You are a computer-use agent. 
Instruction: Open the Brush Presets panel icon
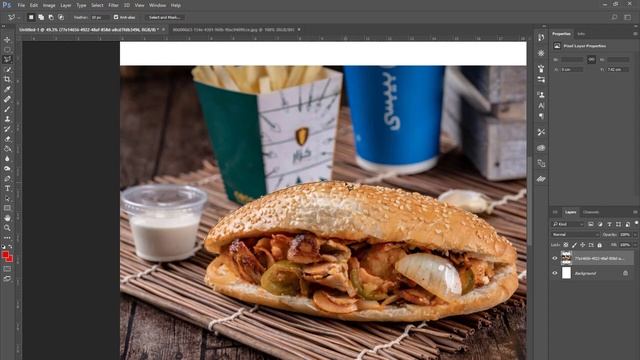tap(541, 69)
